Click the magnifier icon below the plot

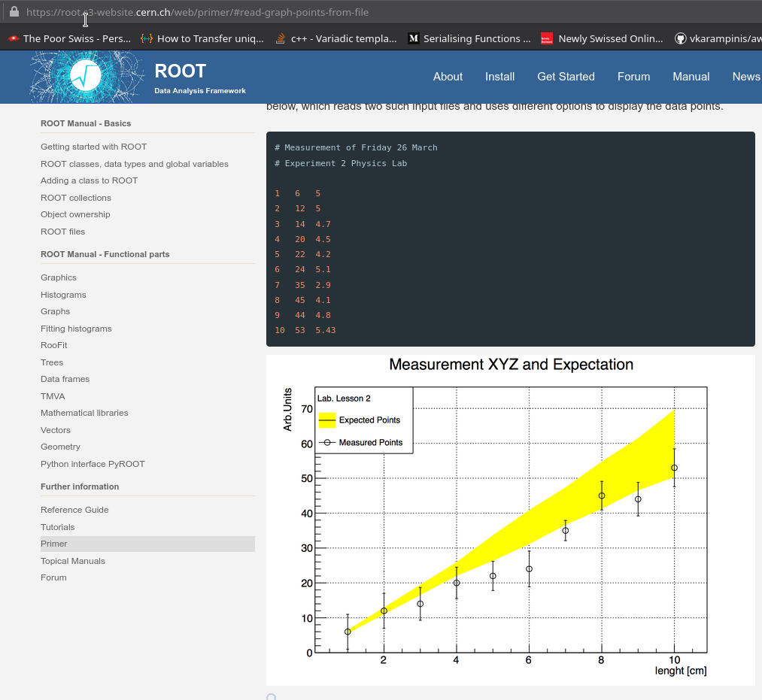pyautogui.click(x=271, y=696)
